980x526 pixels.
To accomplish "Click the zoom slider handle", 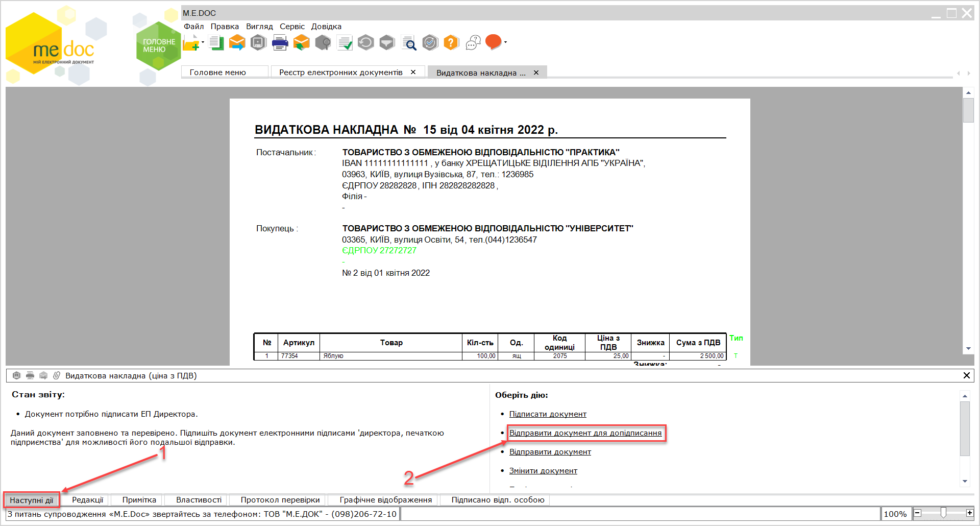I will tap(943, 513).
